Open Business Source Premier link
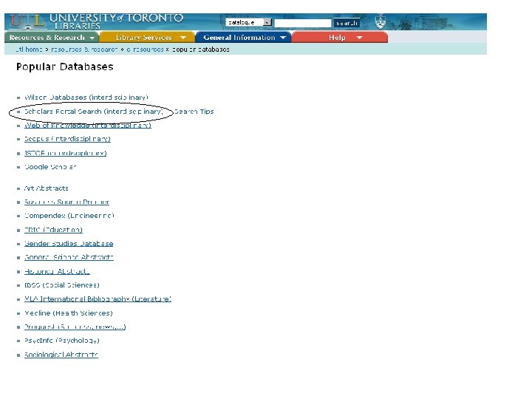Viewport: 532px width, 399px height. [66, 202]
